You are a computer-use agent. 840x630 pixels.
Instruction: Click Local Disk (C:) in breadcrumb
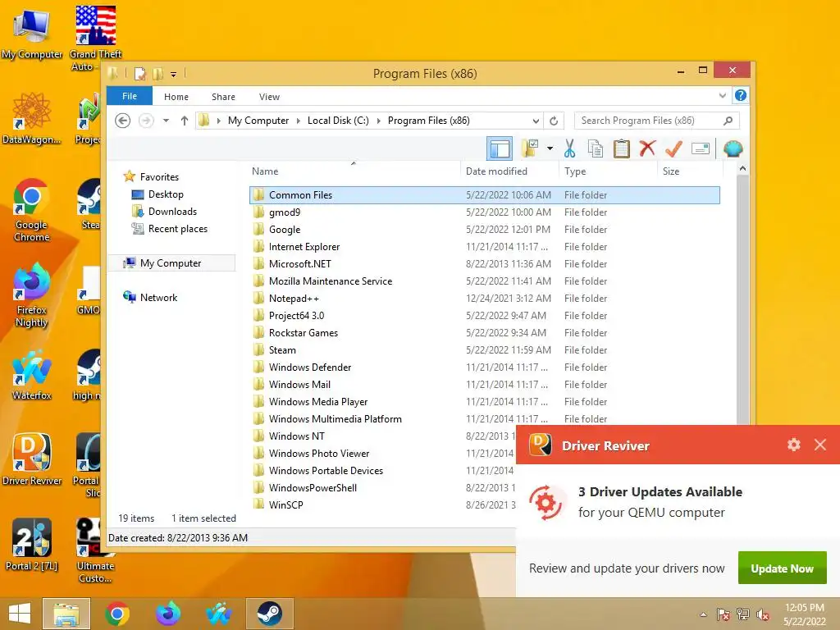pos(338,121)
